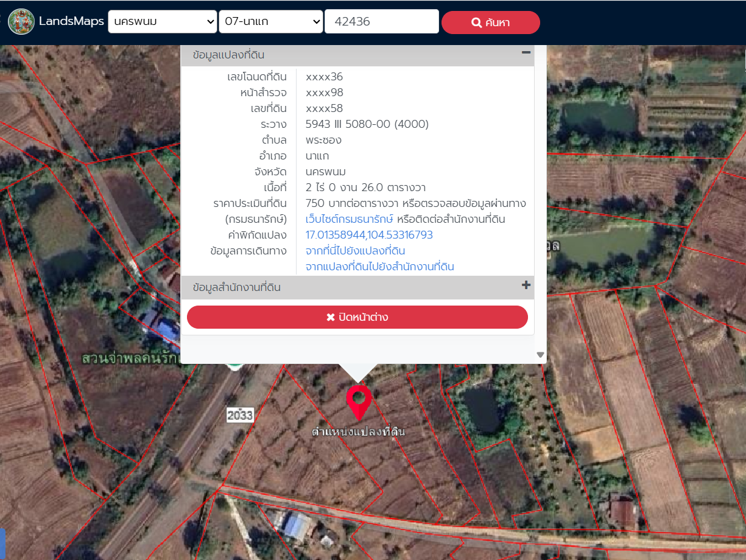Open the เว็บไซต์กรมธนารักษ์ link

coord(350,219)
